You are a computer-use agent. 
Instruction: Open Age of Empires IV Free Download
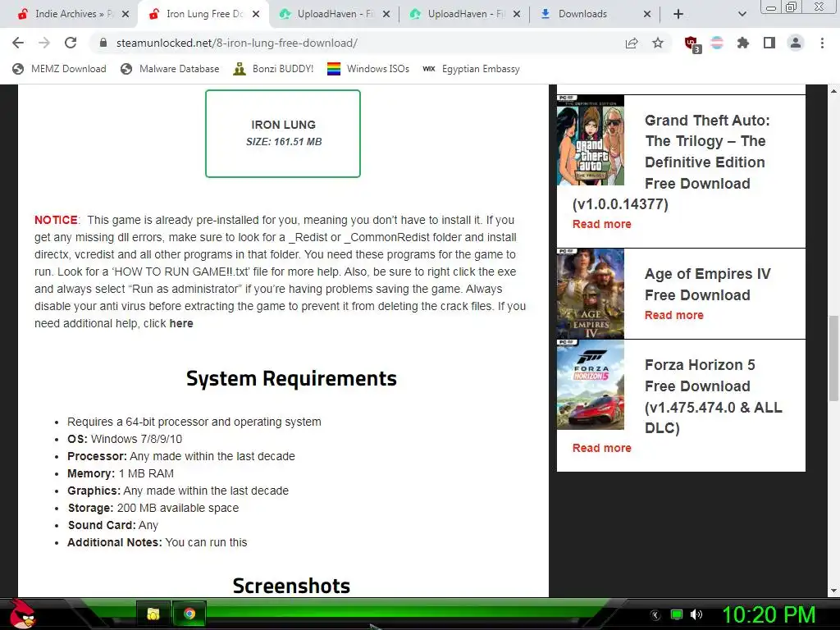click(707, 285)
